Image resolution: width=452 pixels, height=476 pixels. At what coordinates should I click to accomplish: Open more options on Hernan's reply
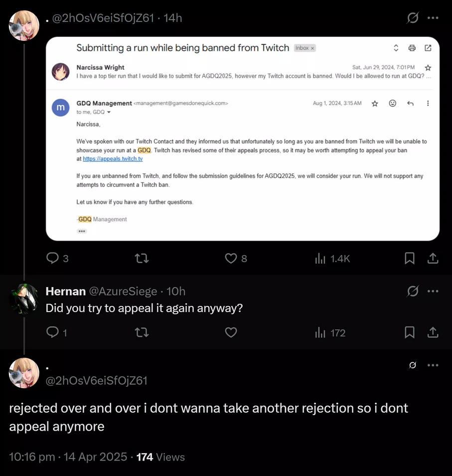coord(433,291)
